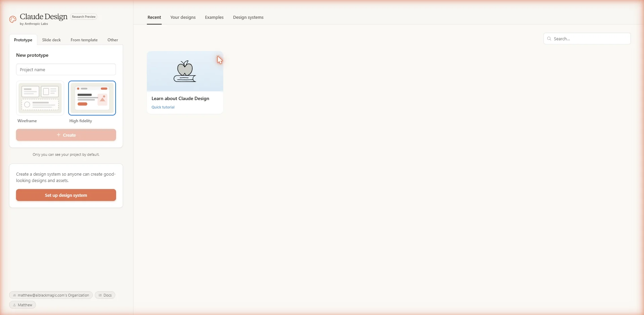Open the Other tab
Viewport: 644px width, 315px height.
tap(113, 40)
